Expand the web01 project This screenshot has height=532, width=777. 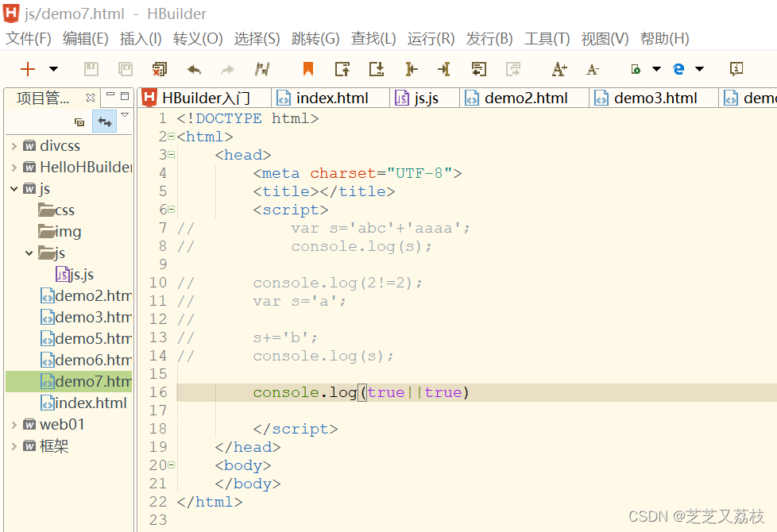[x=14, y=425]
